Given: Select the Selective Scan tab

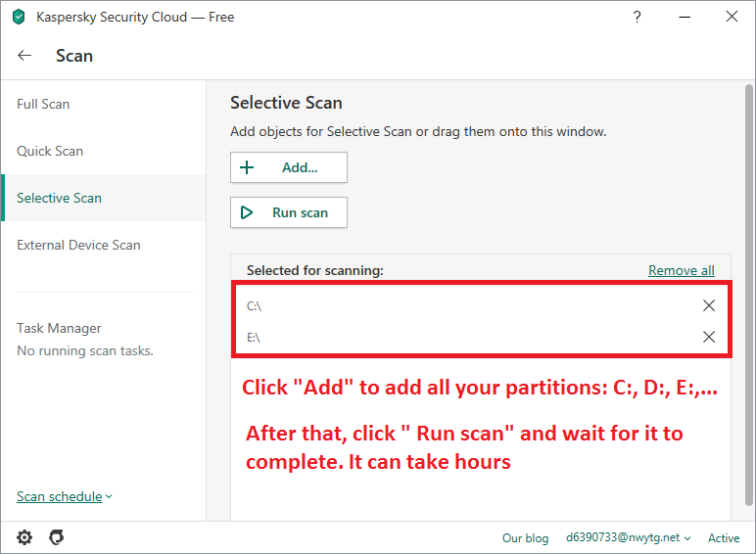Looking at the screenshot, I should click(59, 198).
